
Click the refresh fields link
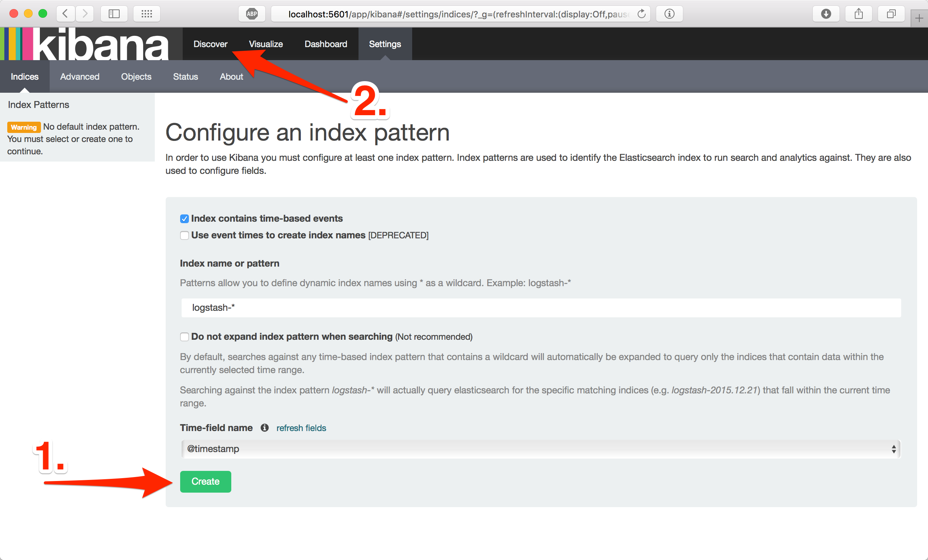coord(301,427)
